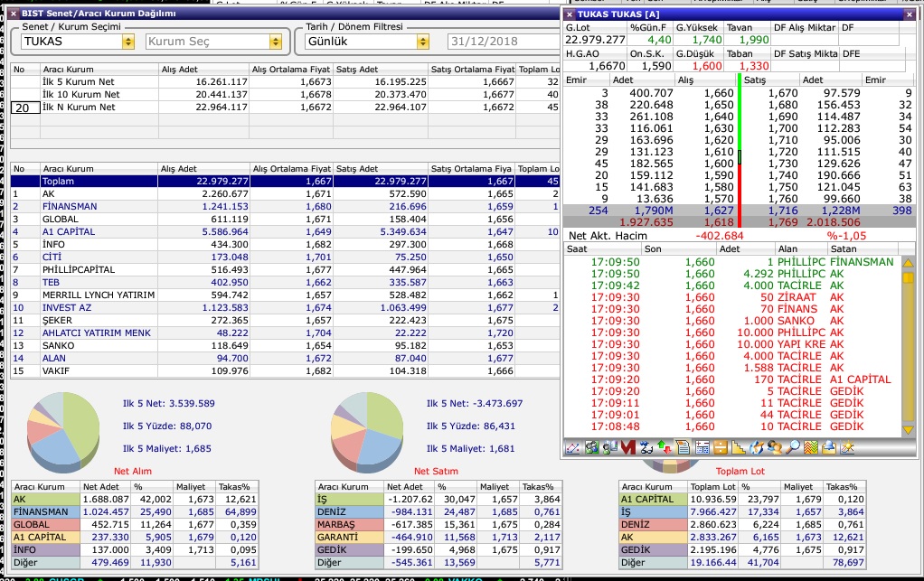Viewport: 924px width, 581px height.
Task: Select the PHİLLİPCAPİTAL broker row
Action: (285, 269)
